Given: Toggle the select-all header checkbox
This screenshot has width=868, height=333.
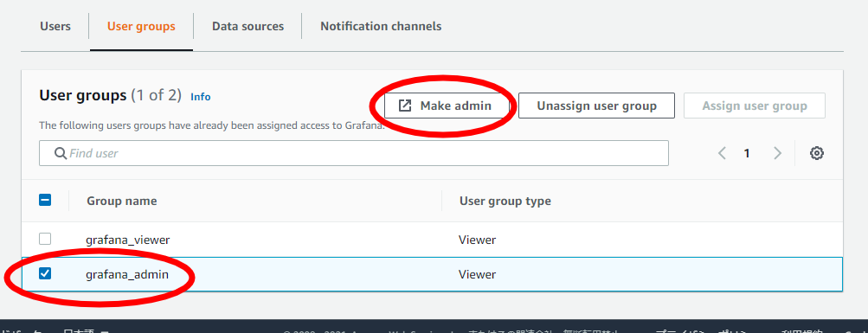Looking at the screenshot, I should [x=45, y=201].
